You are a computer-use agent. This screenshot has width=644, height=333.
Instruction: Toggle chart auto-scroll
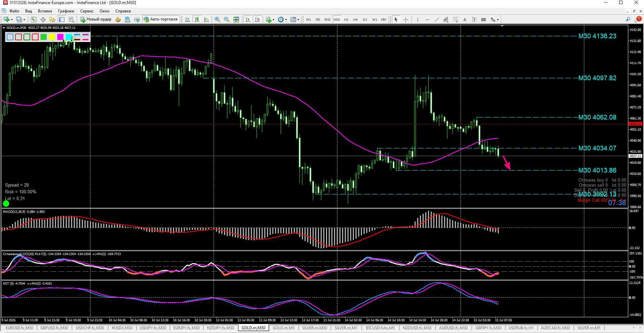coord(248,19)
